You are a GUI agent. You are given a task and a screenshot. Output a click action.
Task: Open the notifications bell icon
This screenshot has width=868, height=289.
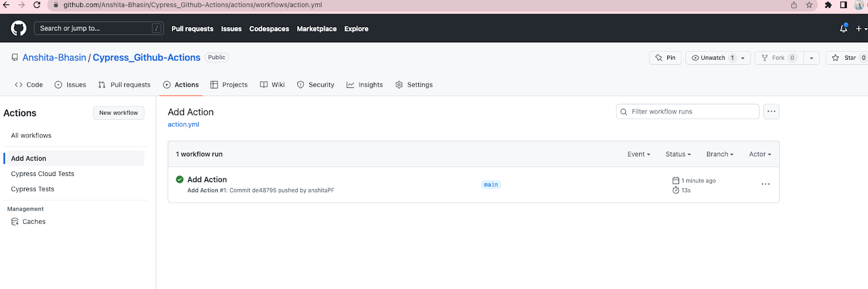pos(844,28)
